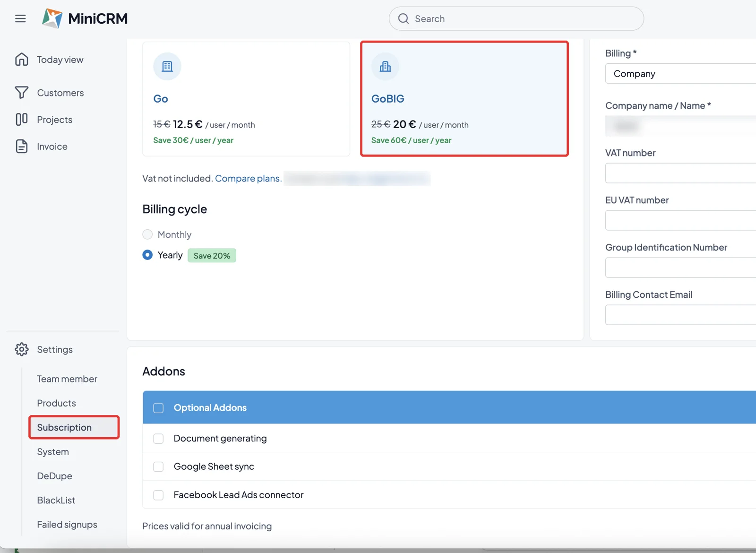Screen dimensions: 756x553
Task: Select the Monthly billing cycle
Action: pyautogui.click(x=147, y=234)
